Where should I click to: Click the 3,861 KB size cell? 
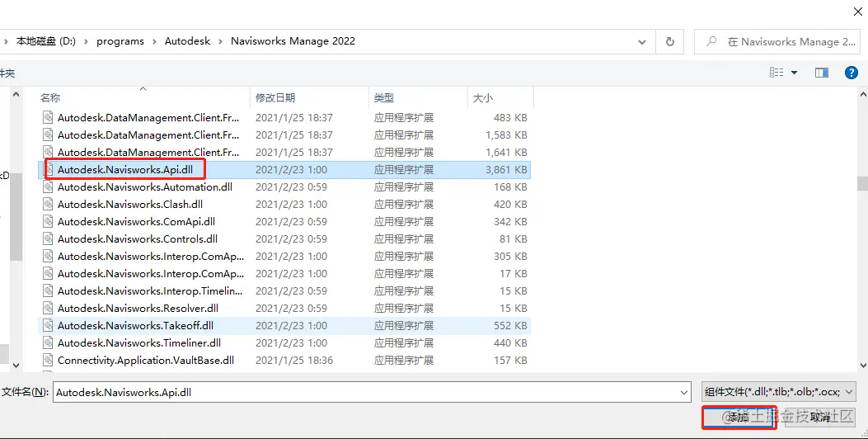506,170
